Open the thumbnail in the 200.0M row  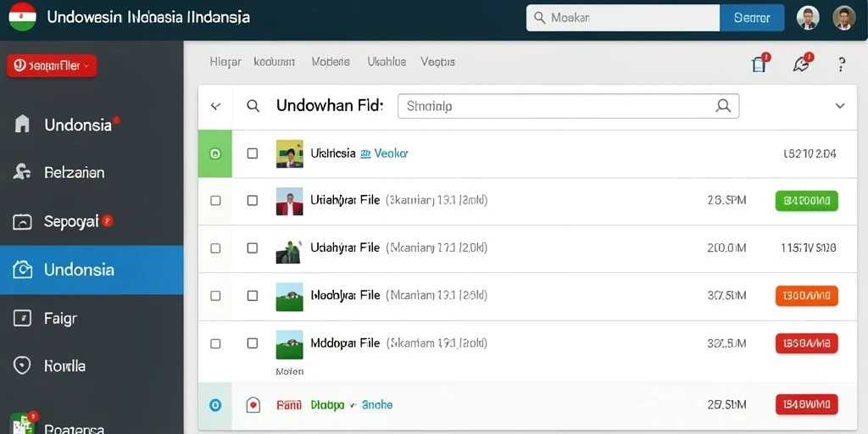pyautogui.click(x=290, y=251)
